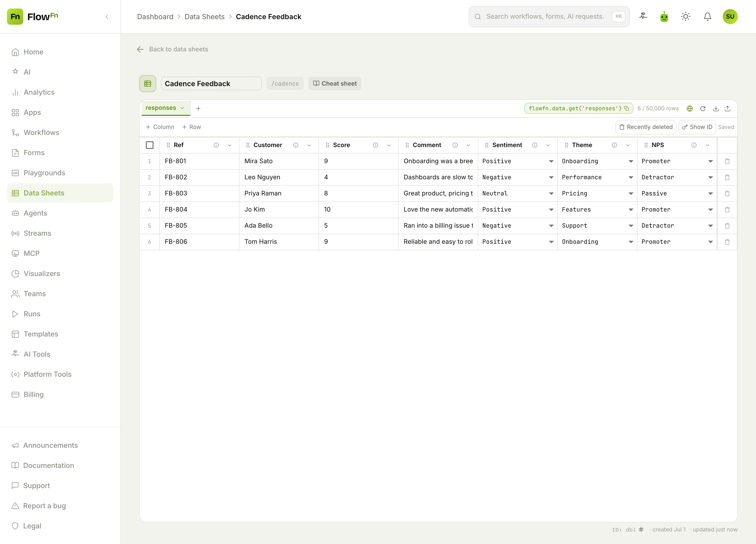Delete row FB-804 with trash icon

(x=727, y=210)
